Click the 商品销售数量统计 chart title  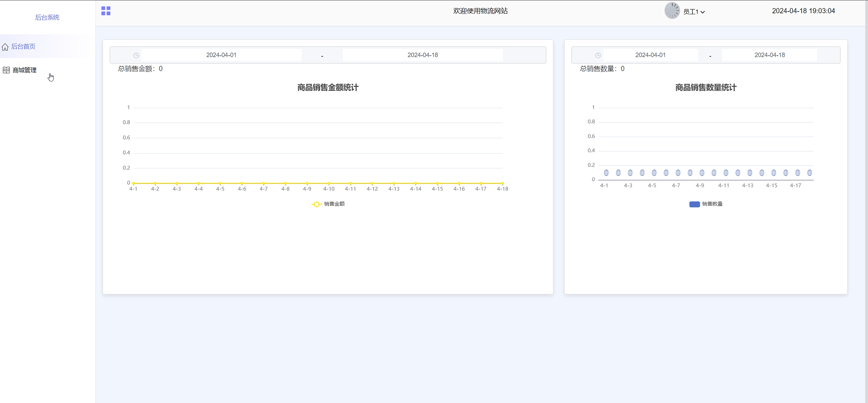coord(706,88)
